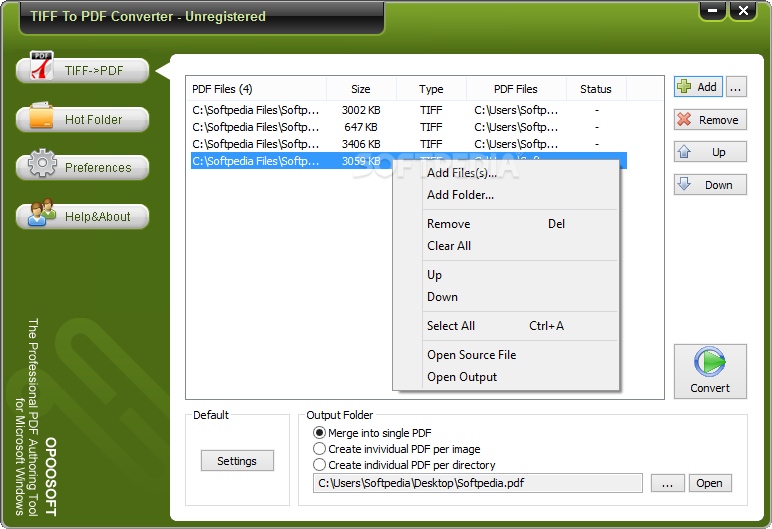Choose Up in the context menu

[506, 274]
